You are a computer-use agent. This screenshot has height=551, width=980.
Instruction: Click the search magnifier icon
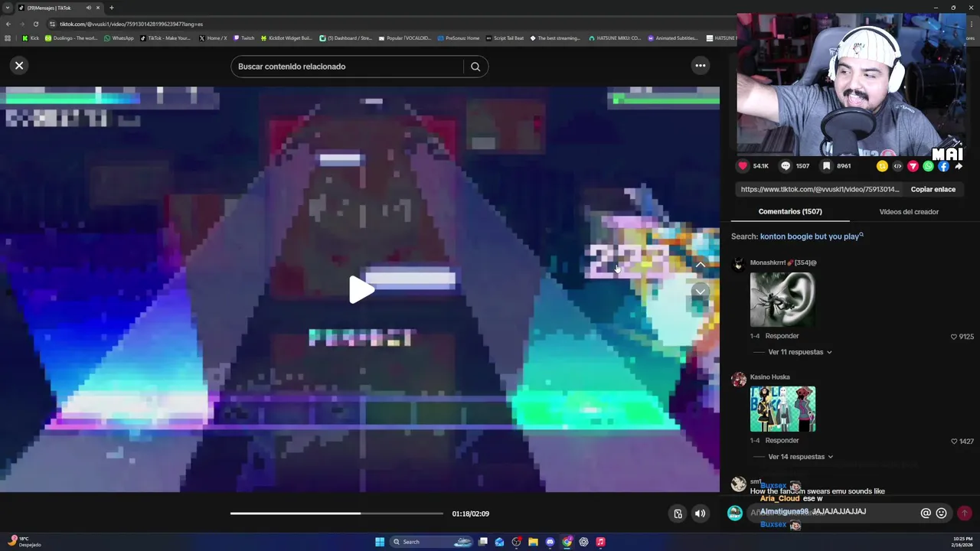pos(475,67)
